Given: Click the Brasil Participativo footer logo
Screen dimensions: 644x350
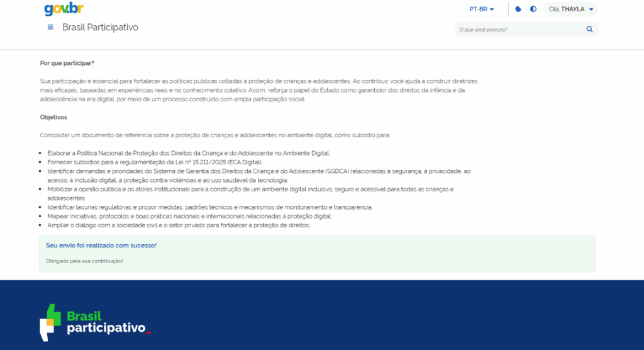Looking at the screenshot, I should pyautogui.click(x=95, y=322).
